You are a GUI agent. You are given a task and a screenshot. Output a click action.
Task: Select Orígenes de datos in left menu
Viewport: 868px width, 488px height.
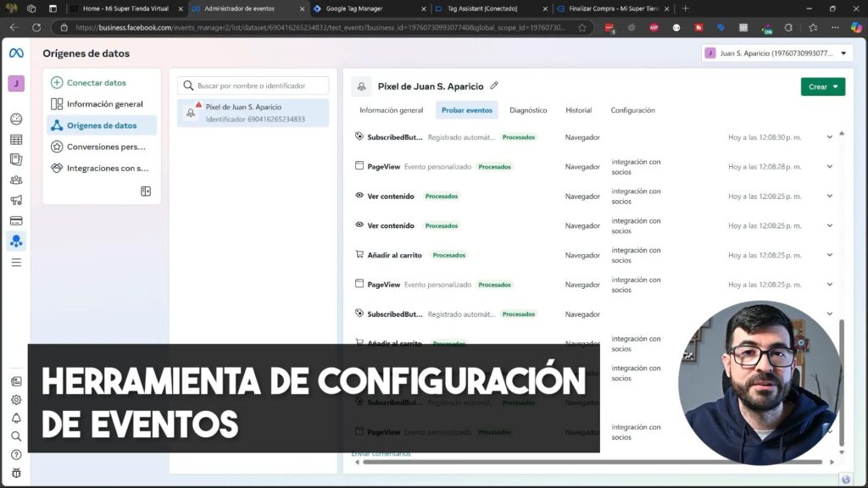tap(102, 125)
